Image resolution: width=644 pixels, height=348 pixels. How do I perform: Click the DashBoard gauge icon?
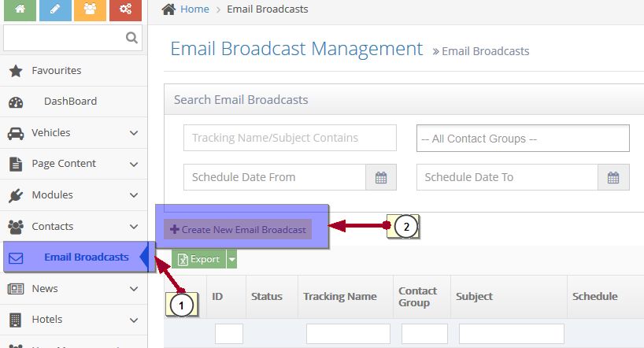16,102
